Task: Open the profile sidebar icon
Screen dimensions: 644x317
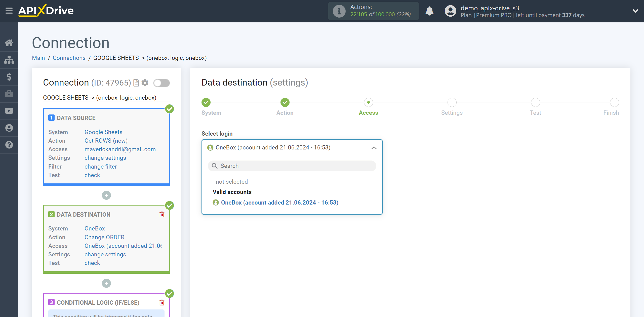Action: coord(9,128)
